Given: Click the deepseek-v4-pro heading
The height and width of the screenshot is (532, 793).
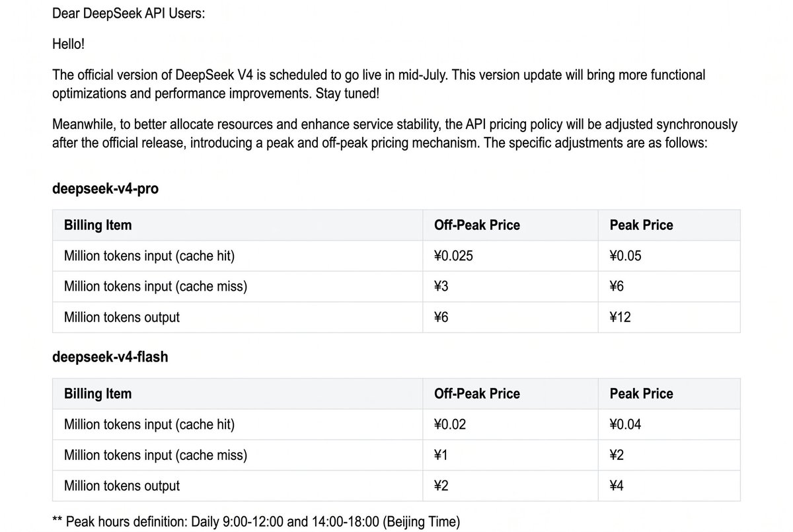Looking at the screenshot, I should coord(105,188).
